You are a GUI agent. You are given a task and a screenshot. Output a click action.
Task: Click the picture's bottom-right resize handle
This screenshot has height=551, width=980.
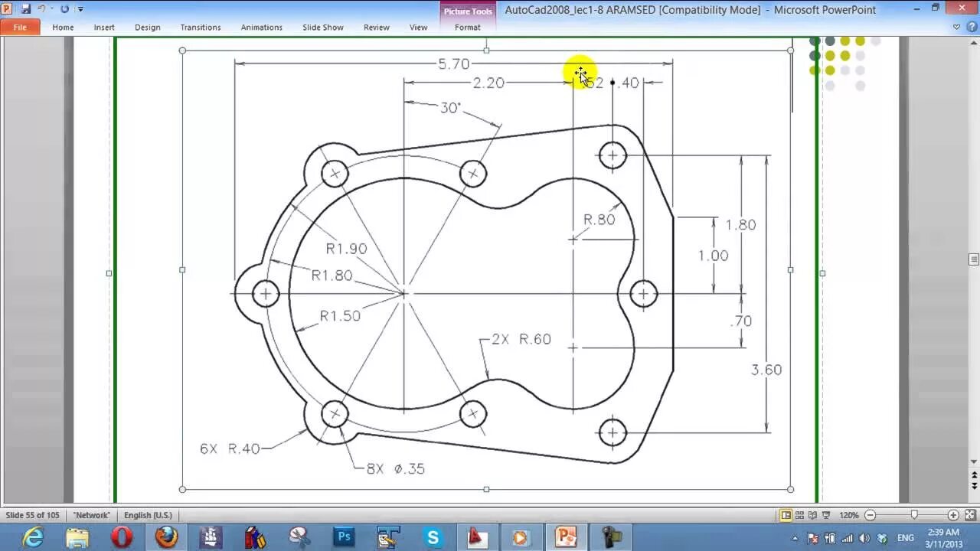[790, 489]
